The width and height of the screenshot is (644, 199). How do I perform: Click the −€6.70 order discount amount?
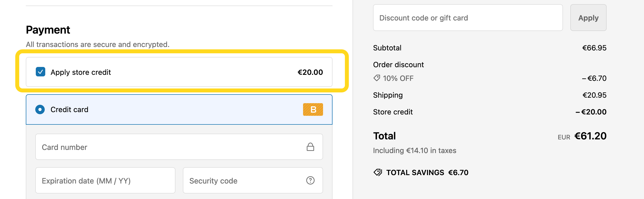tap(594, 78)
